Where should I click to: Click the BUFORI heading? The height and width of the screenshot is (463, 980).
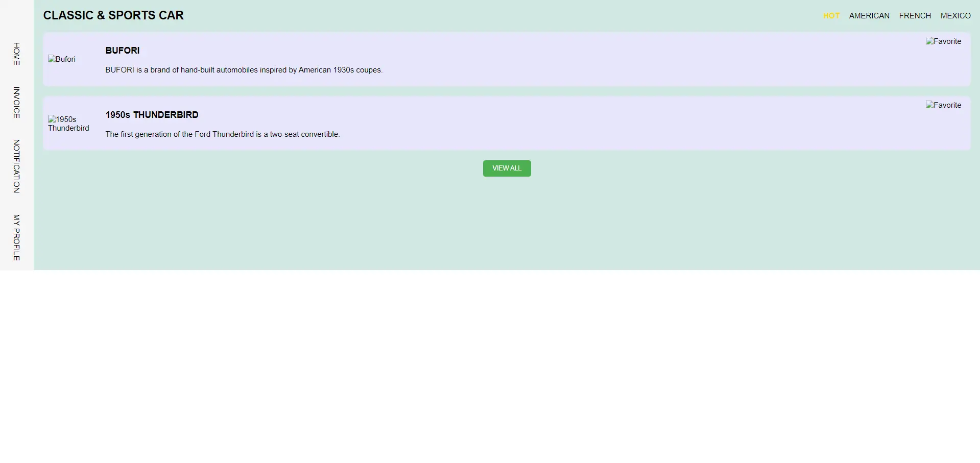pos(122,51)
